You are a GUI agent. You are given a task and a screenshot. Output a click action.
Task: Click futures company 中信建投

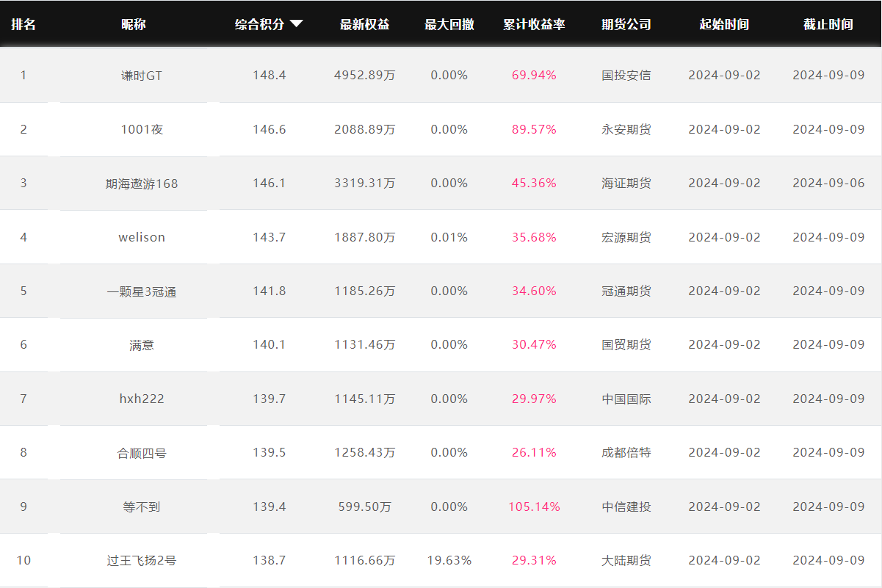[626, 507]
